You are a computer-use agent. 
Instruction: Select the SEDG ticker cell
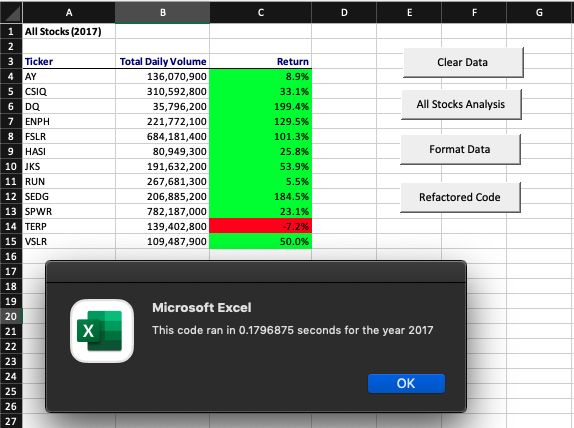(x=69, y=197)
